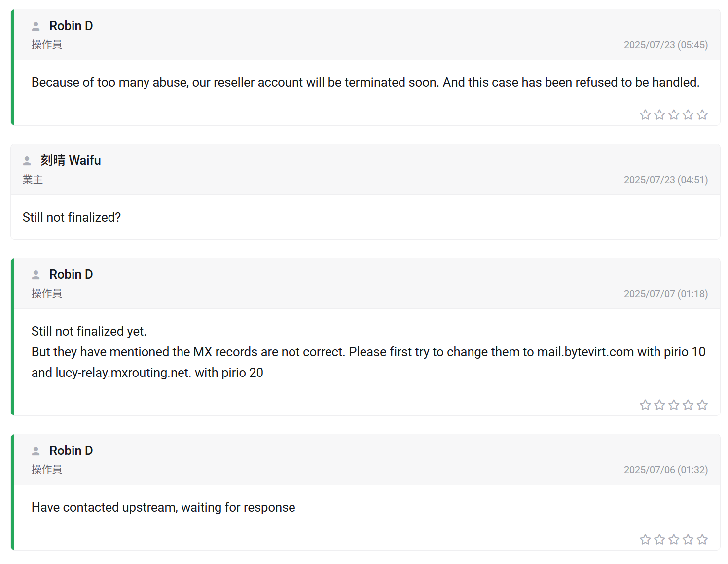728x564 pixels.
Task: Rate the "contacted upstream" reply five stars
Action: (702, 540)
